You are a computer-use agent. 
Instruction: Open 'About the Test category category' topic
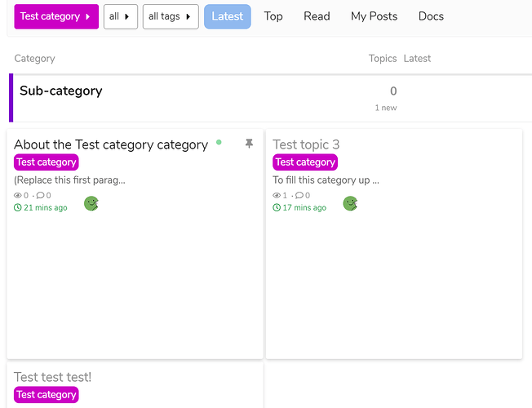pos(111,144)
